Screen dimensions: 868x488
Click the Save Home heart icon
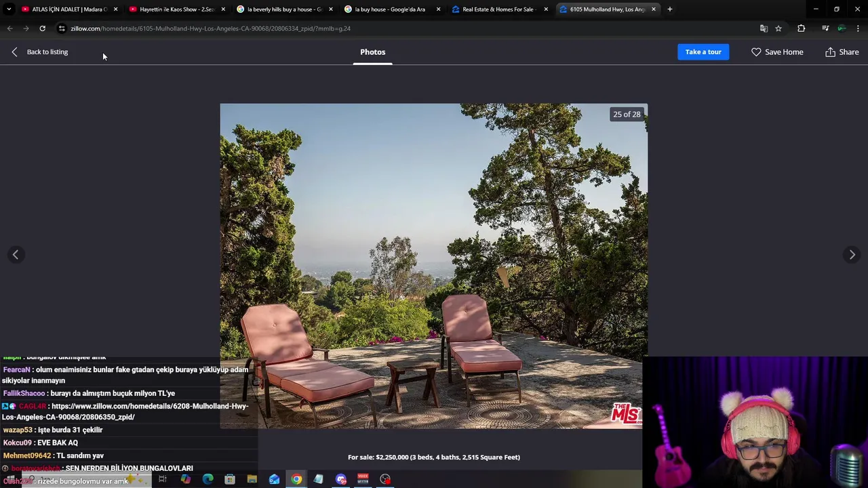(756, 52)
